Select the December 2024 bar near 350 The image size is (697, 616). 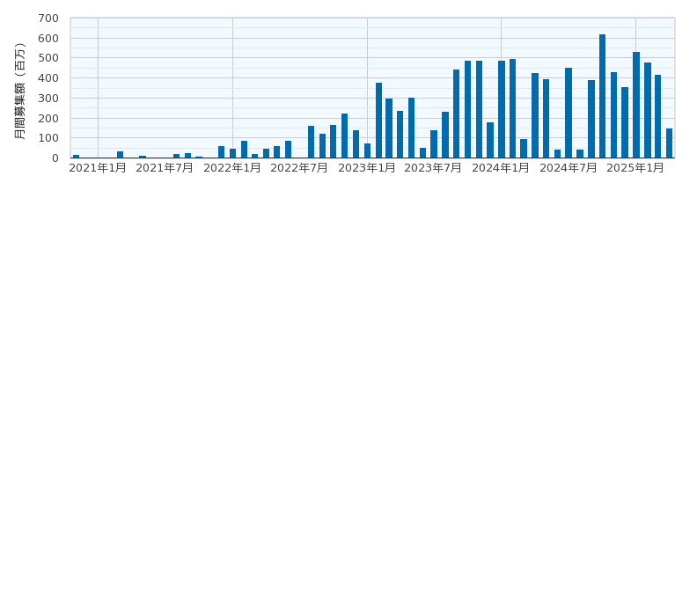[625, 122]
